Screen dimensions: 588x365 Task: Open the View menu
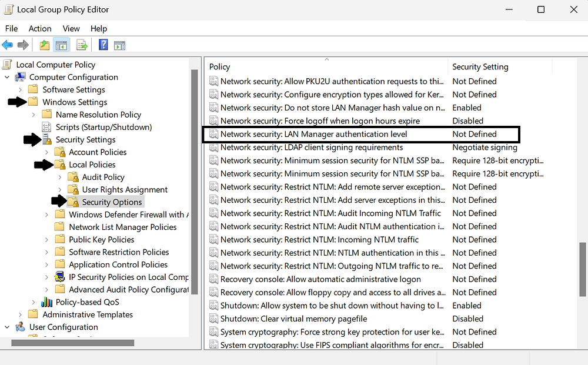click(71, 28)
